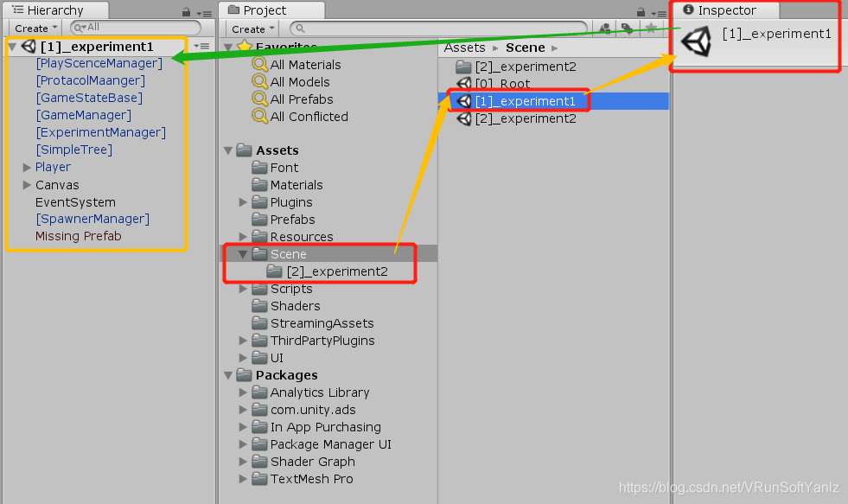Expand the Resources folder

pyautogui.click(x=244, y=237)
